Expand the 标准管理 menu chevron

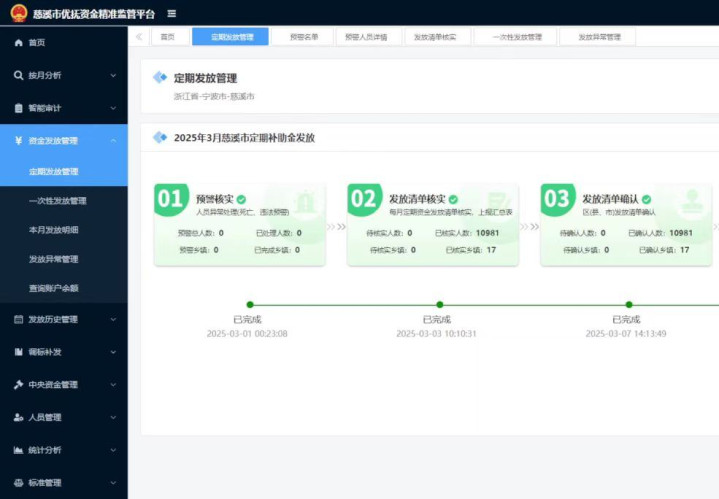tap(113, 482)
